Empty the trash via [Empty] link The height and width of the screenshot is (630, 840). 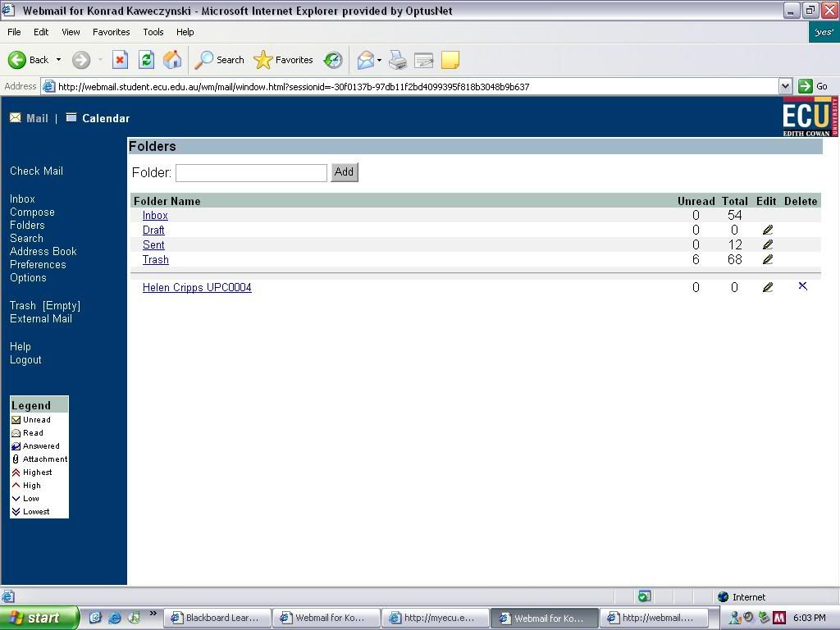pos(62,305)
